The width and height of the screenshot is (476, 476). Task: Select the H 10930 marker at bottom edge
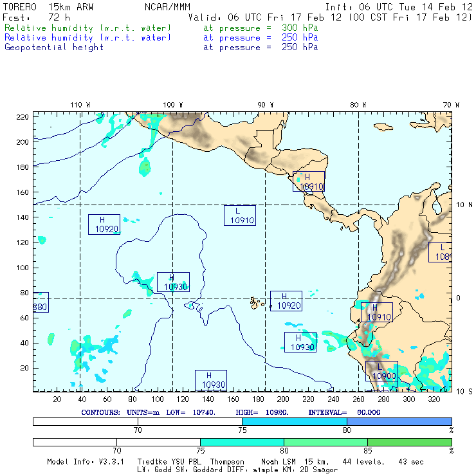point(211,380)
